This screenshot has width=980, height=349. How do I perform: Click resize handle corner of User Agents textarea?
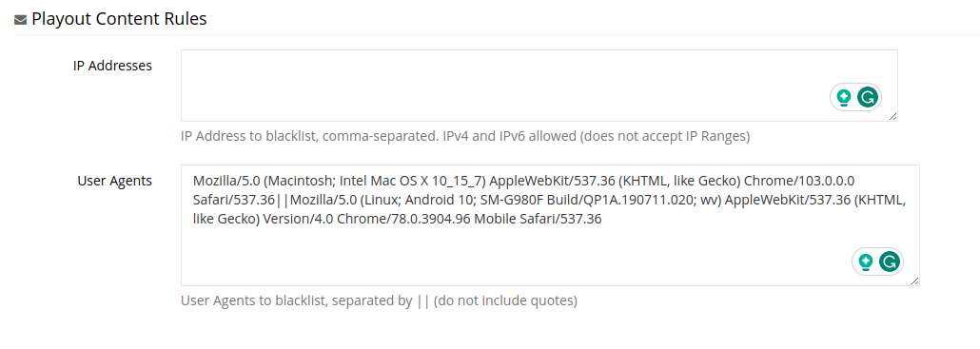(914, 281)
